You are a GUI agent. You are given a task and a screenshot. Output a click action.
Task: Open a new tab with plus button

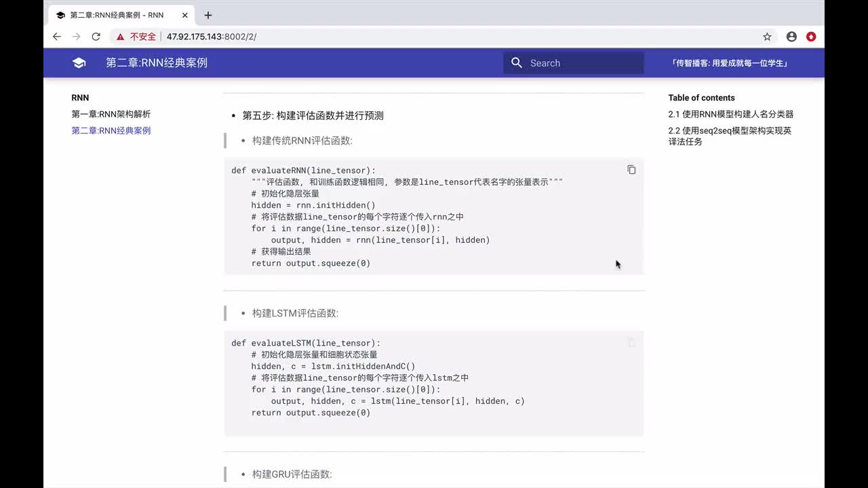[208, 15]
